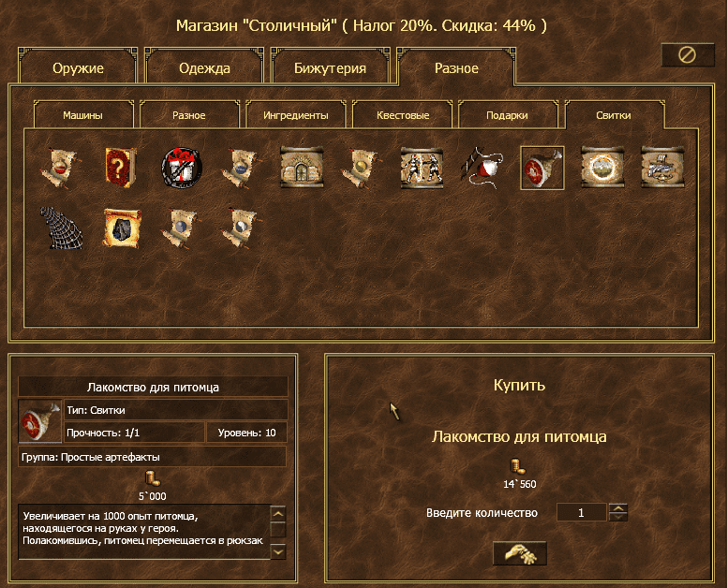Select the stone gate scroll item
Image resolution: width=727 pixels, height=588 pixels.
click(302, 169)
